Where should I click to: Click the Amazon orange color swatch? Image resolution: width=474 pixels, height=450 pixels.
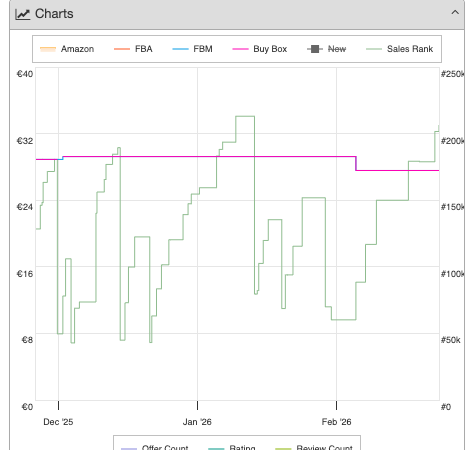48,49
